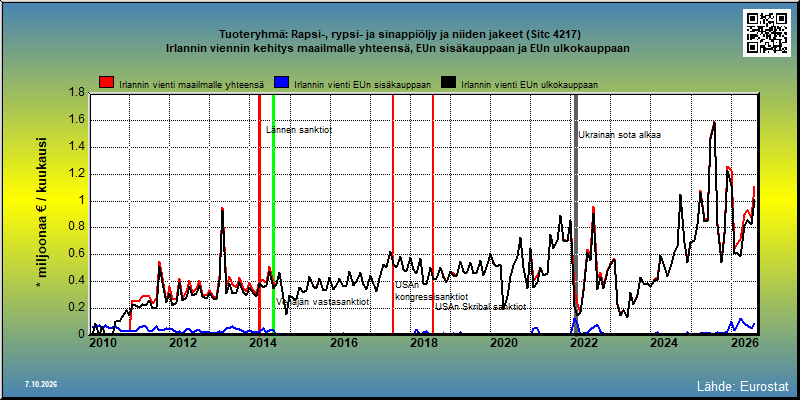Click the y-axis value 0.8

pos(76,228)
